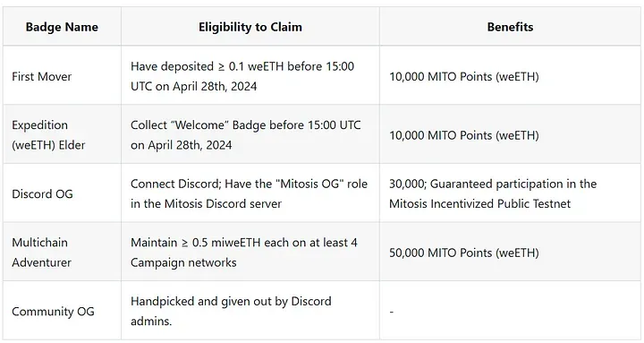Screen dimensions: 644x343
Task: Click the dash in Community OG benefits
Action: 392,312
